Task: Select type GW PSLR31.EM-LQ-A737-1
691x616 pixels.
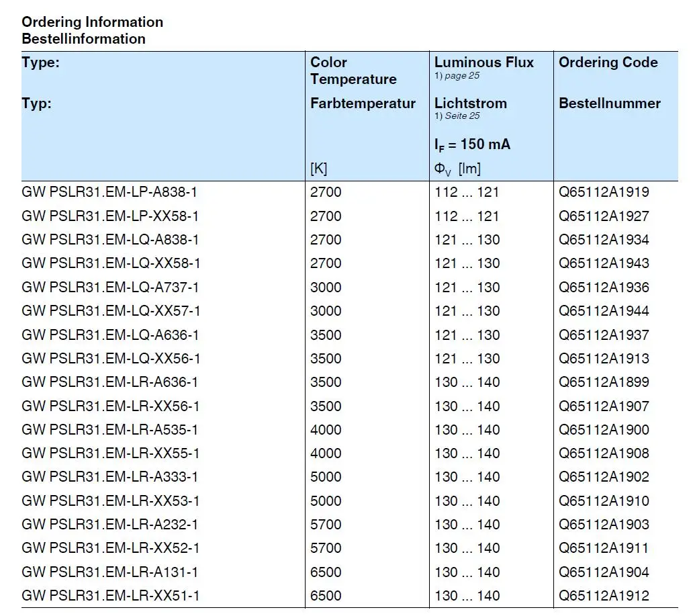Action: pyautogui.click(x=109, y=288)
